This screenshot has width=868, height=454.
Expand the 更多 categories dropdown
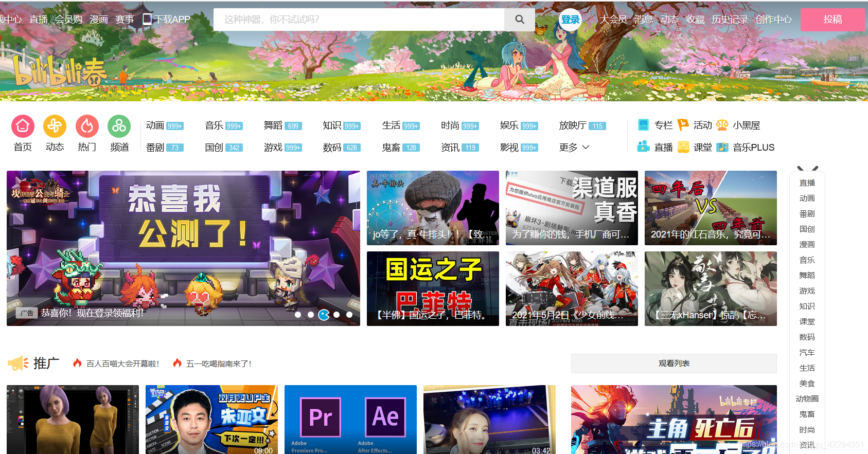point(574,148)
